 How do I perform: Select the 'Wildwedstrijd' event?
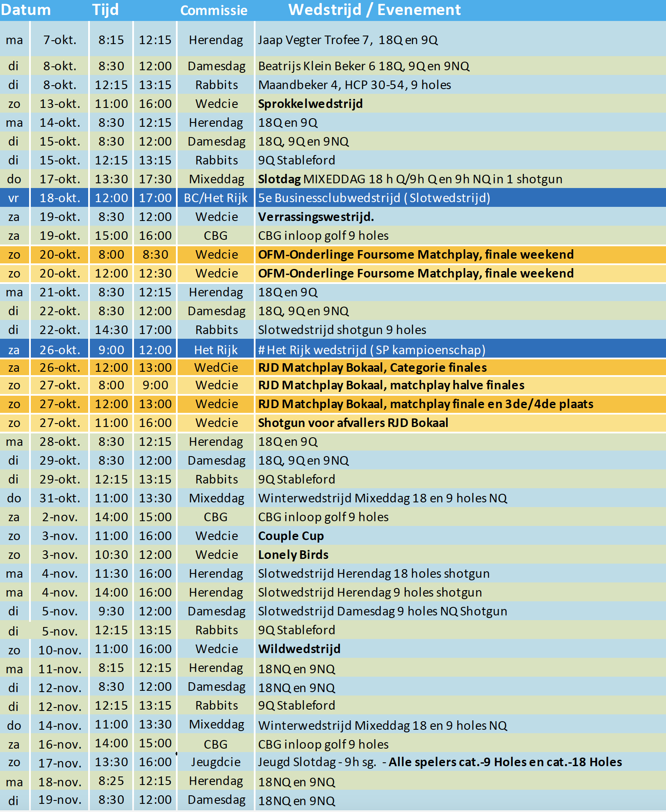(299, 649)
